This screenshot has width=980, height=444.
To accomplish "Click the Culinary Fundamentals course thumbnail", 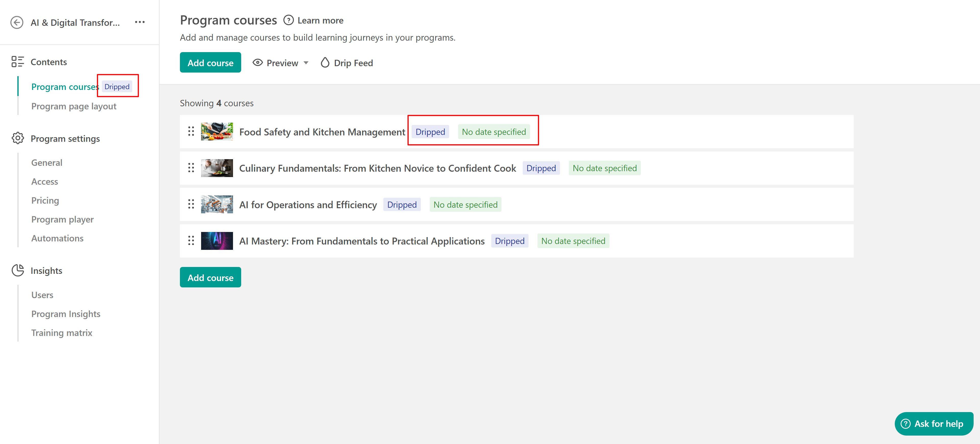I will coord(216,168).
